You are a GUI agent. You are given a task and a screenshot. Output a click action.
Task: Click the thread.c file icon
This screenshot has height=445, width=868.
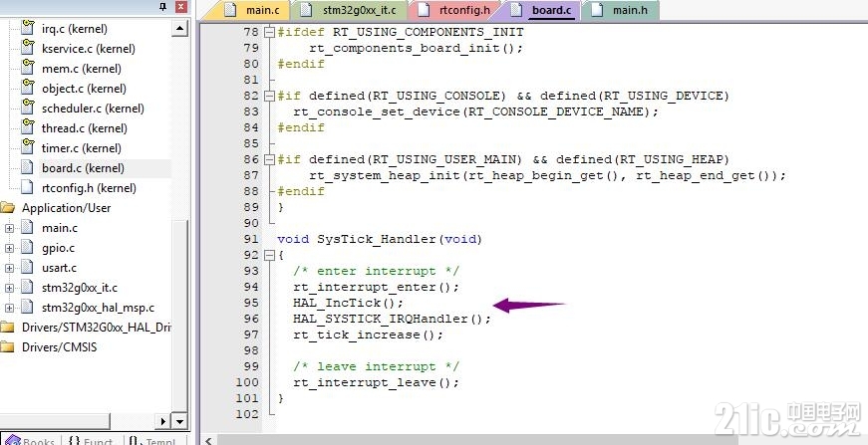pyautogui.click(x=28, y=127)
